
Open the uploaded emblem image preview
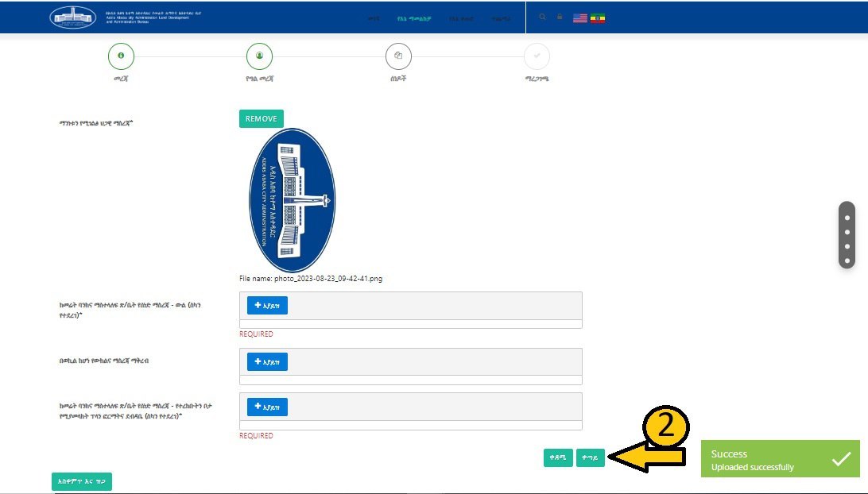[x=293, y=200]
